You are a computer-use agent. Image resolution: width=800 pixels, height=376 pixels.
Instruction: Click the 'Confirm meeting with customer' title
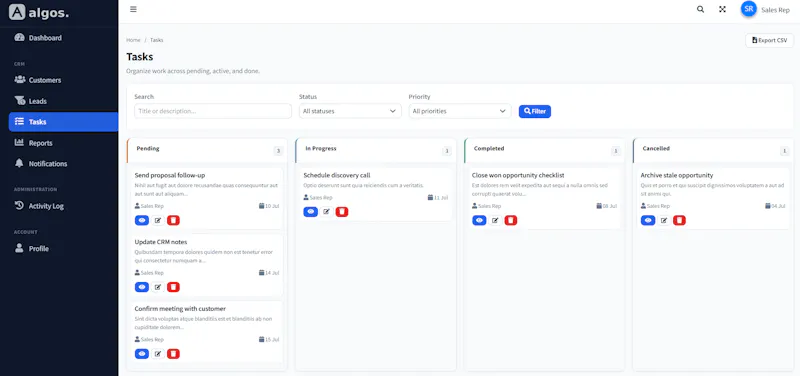(180, 309)
